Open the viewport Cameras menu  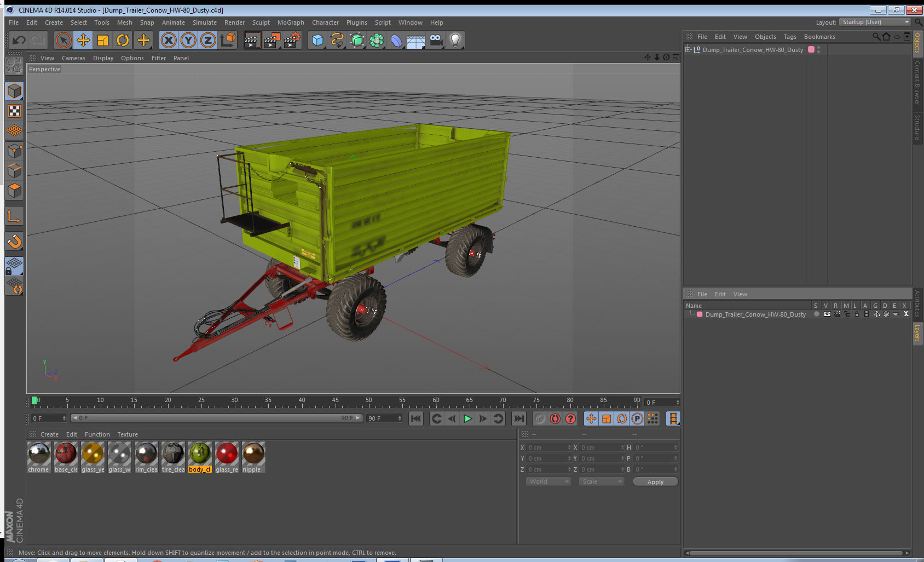73,58
